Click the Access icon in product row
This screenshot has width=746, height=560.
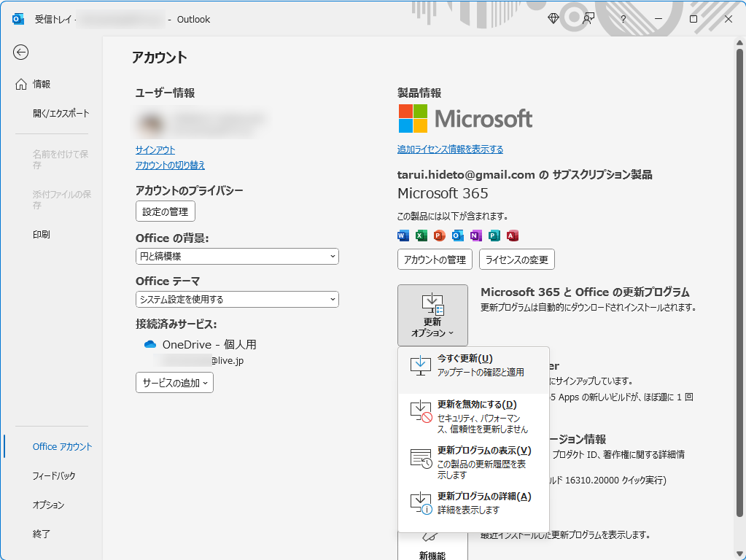pyautogui.click(x=512, y=236)
